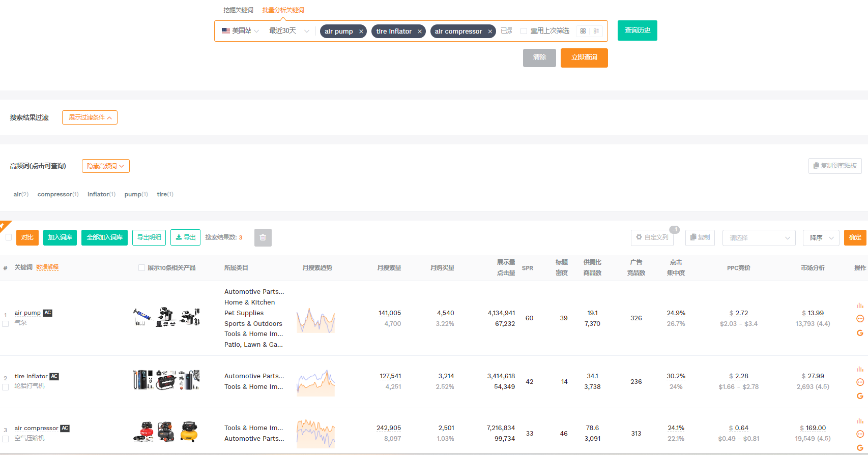Click tire inflator product thumbnails
The height and width of the screenshot is (455, 868).
(166, 380)
